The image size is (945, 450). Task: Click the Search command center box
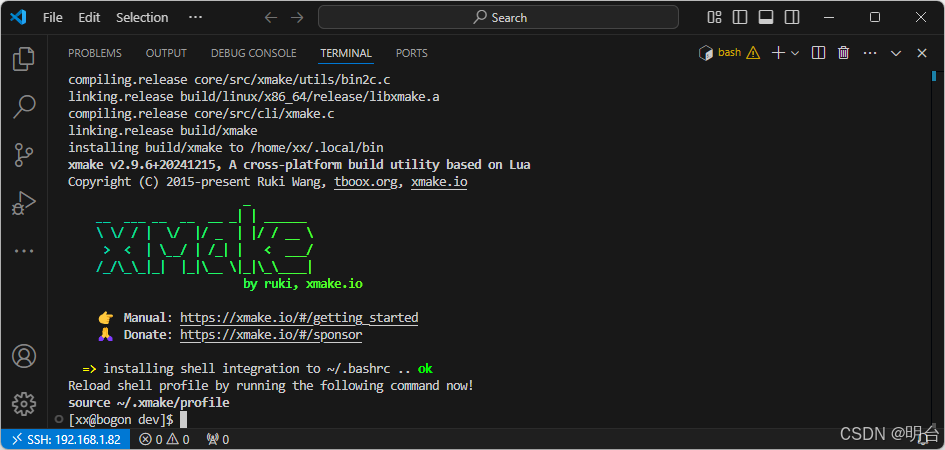[x=498, y=17]
